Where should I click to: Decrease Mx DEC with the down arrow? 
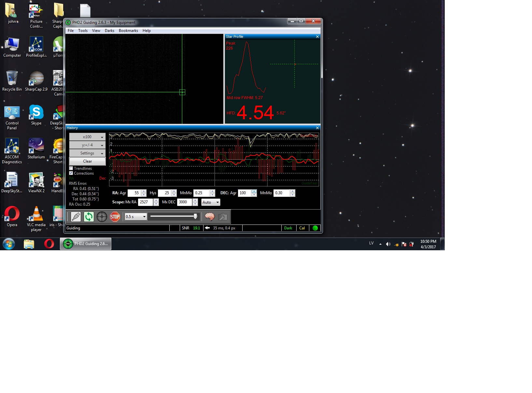pos(195,204)
